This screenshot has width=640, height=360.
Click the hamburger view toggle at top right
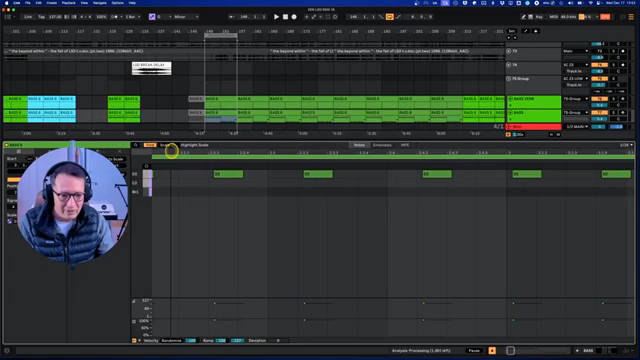point(631,17)
